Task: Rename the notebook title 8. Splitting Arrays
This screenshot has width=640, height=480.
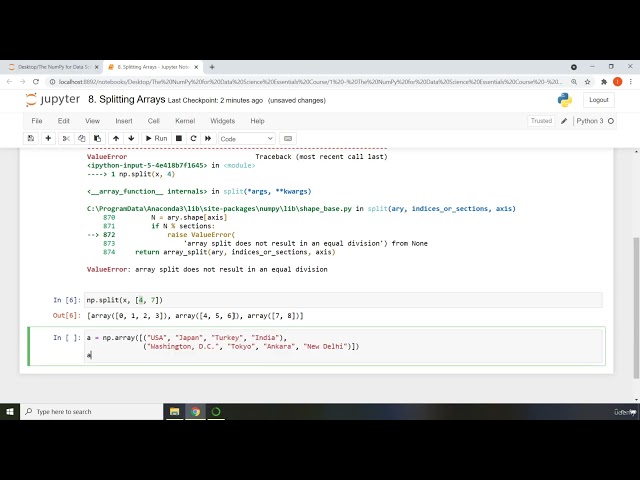Action: [x=127, y=100]
